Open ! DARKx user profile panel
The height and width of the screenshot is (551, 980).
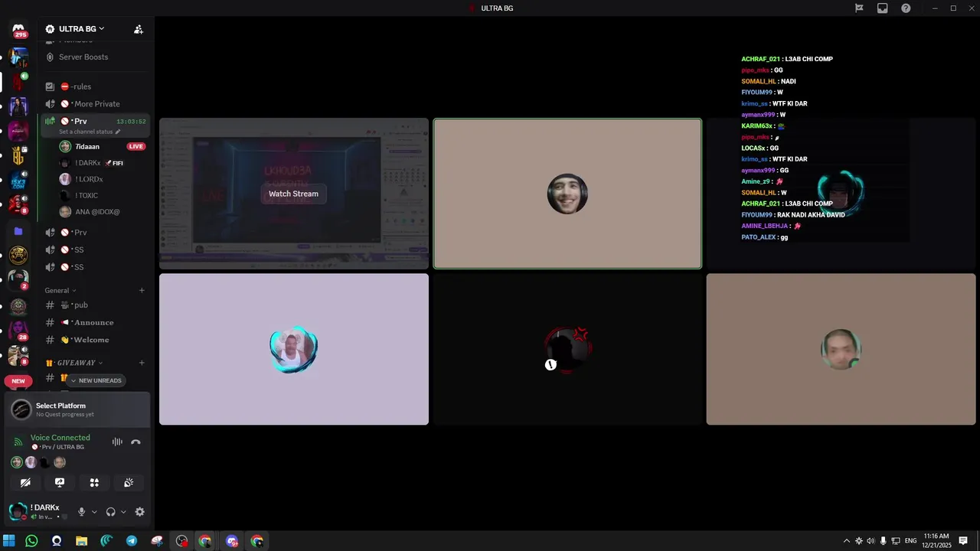38,512
